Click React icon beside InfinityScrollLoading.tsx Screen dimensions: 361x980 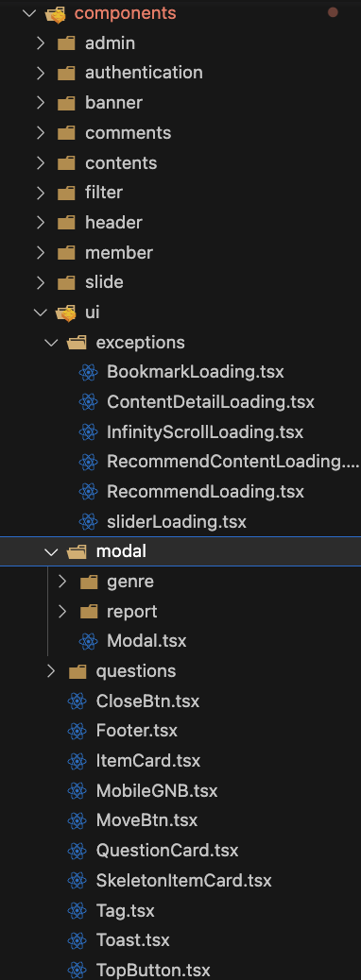(x=88, y=431)
